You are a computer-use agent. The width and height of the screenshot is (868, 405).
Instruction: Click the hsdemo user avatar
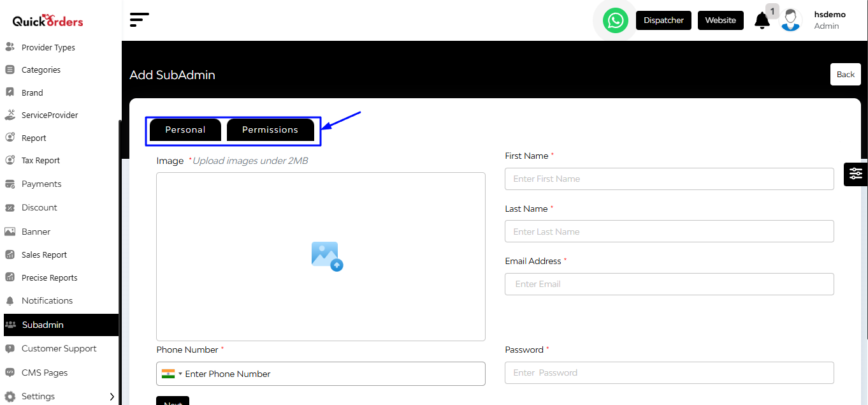pyautogui.click(x=791, y=20)
